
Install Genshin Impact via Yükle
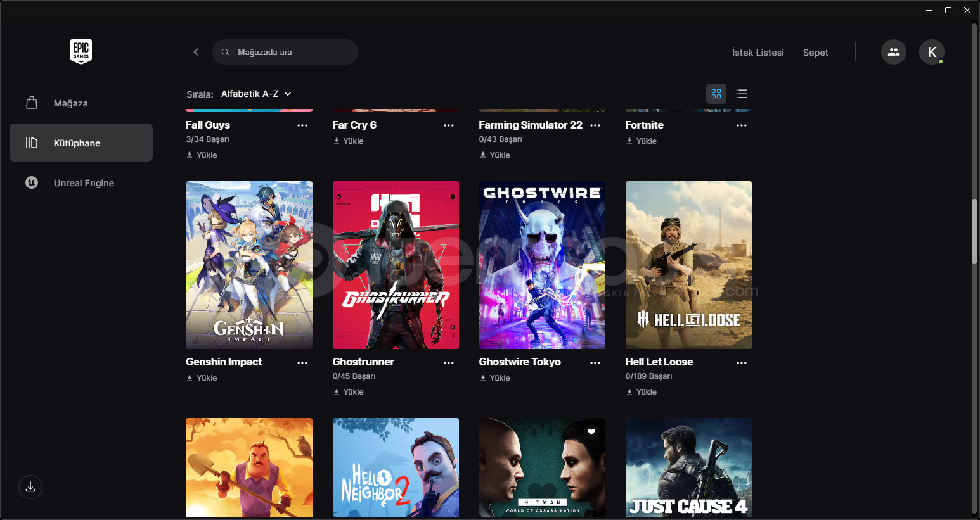point(202,377)
